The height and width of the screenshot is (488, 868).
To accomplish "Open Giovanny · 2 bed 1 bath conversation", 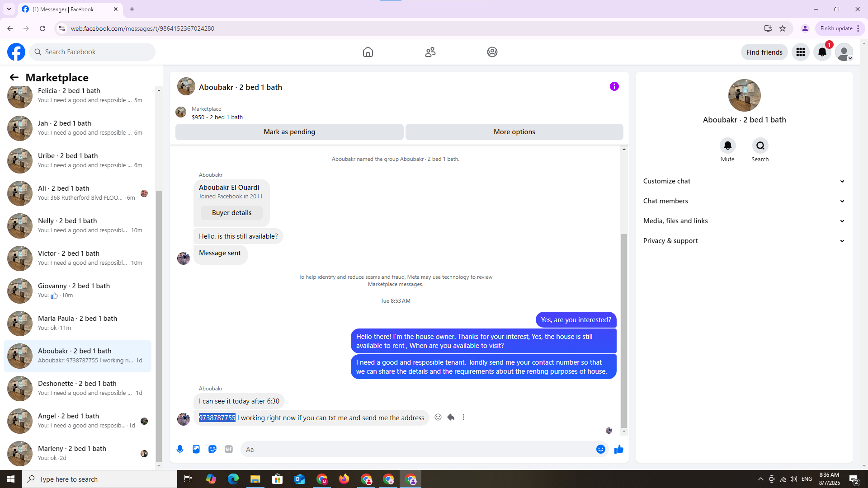I will [x=78, y=291].
